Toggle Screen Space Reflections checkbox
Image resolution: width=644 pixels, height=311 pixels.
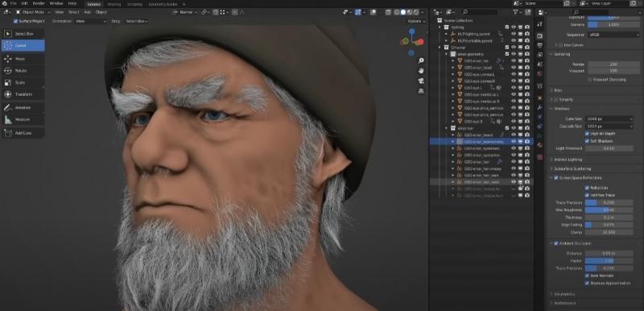pos(556,178)
